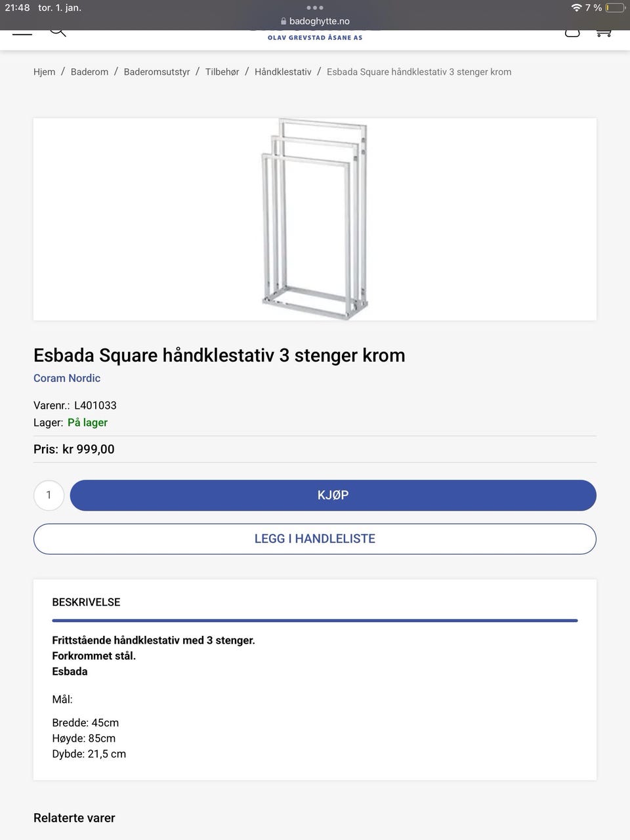Tap the three-dot multitasking icon
The height and width of the screenshot is (840, 630).
point(315,8)
